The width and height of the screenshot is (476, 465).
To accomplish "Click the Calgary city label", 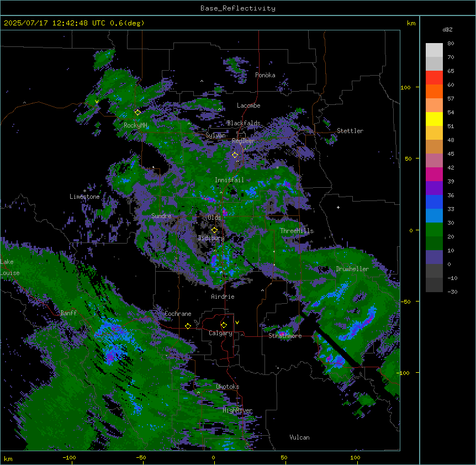I will (x=220, y=333).
